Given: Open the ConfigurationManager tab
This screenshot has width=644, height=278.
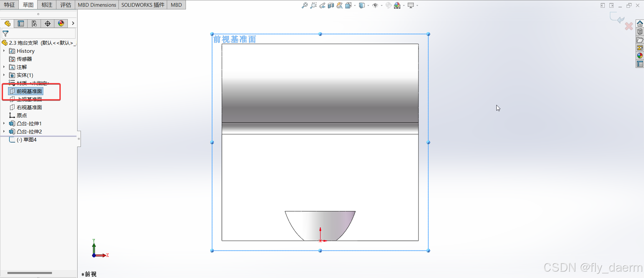Looking at the screenshot, I should [34, 23].
